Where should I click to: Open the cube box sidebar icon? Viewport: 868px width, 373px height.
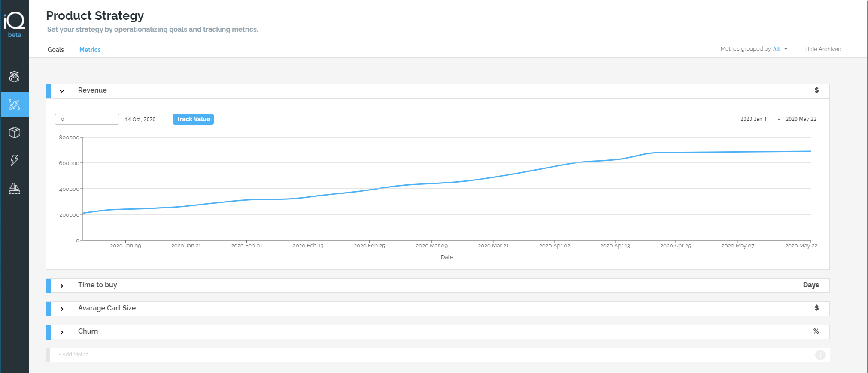tap(15, 132)
